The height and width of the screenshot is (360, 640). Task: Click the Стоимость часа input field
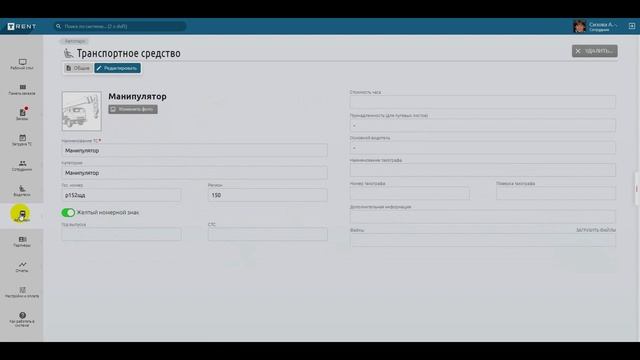coord(482,102)
